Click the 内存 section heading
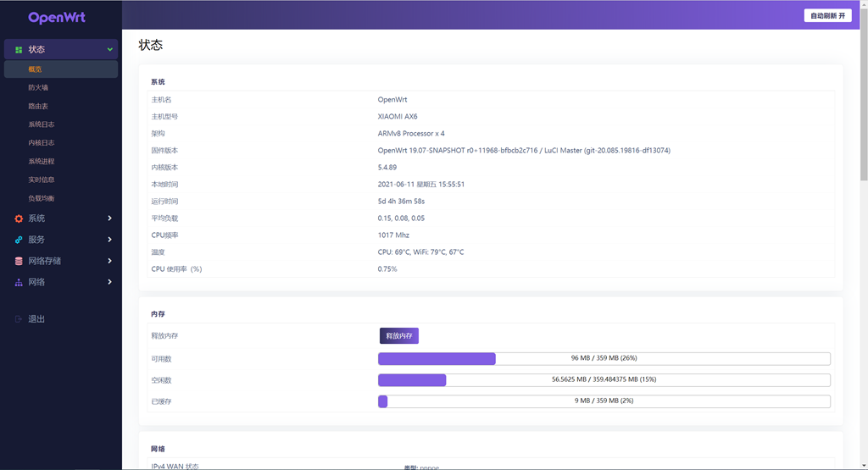Viewport: 868px width, 470px height. (x=158, y=314)
